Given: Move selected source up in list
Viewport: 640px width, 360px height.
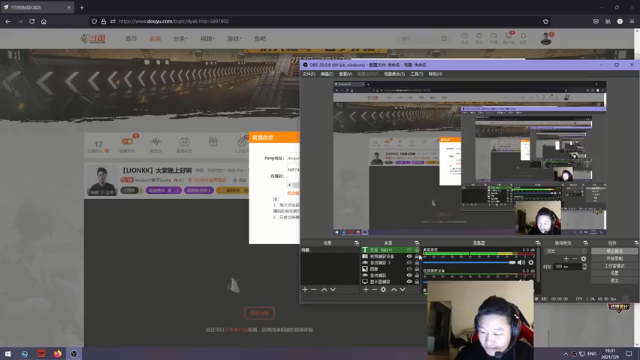Looking at the screenshot, I should pyautogui.click(x=394, y=289).
